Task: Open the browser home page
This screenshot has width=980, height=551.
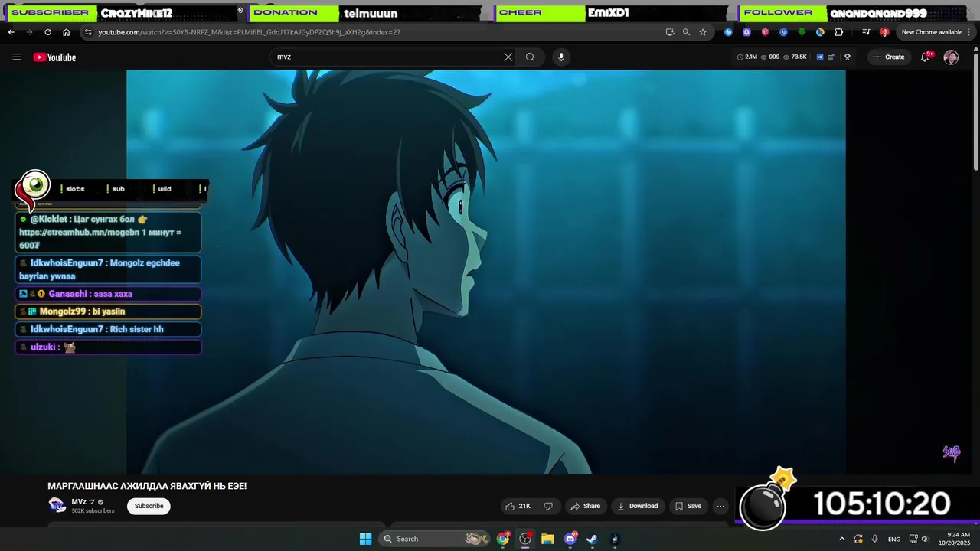Action: 66,32
